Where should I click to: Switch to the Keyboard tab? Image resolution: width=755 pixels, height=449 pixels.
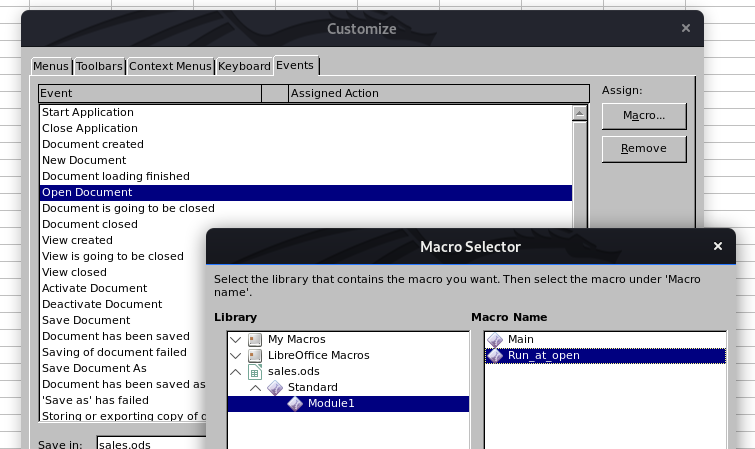(x=245, y=67)
